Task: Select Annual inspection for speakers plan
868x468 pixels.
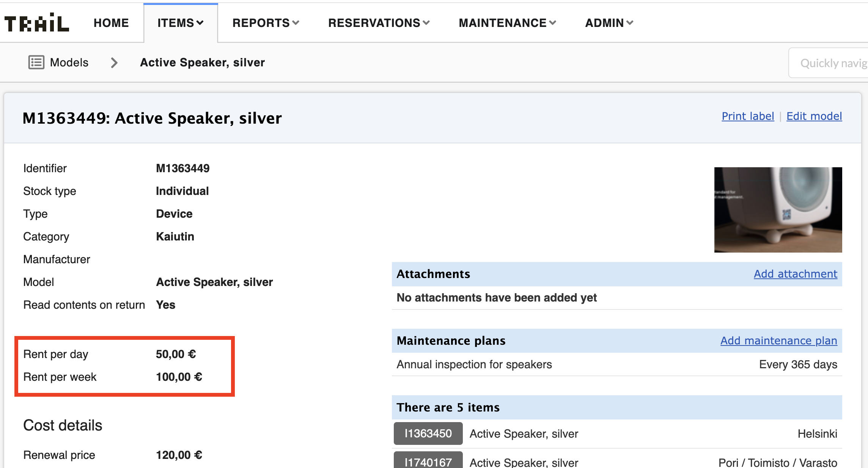Action: tap(474, 364)
